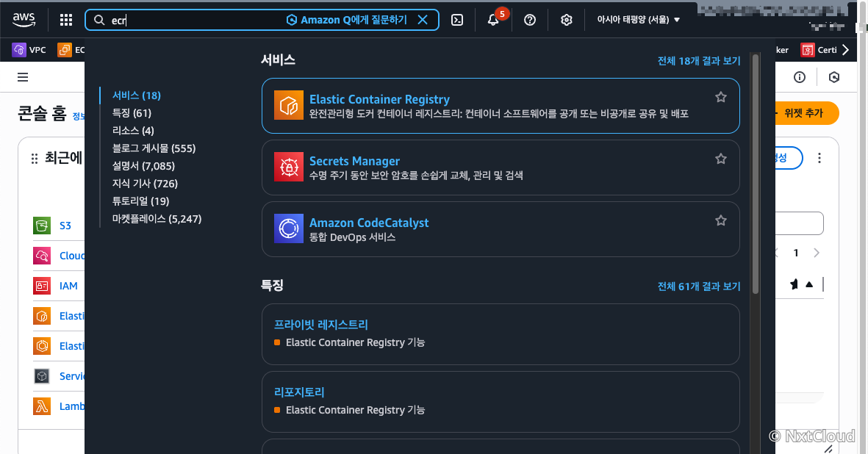Grab the recent widget drag handle
The image size is (868, 454).
point(35,159)
